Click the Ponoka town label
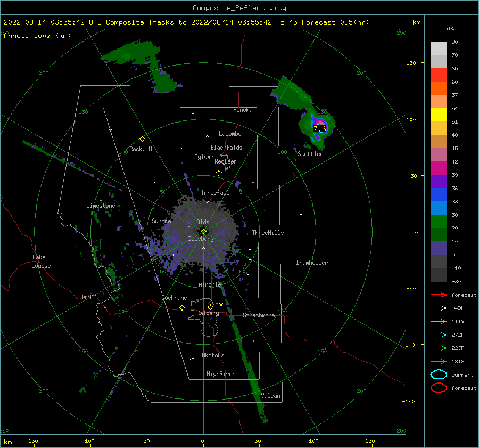Screen dimensions: 479x448 coord(243,110)
